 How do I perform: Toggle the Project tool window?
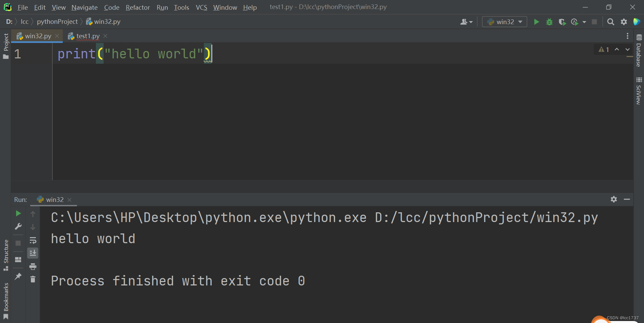6,46
